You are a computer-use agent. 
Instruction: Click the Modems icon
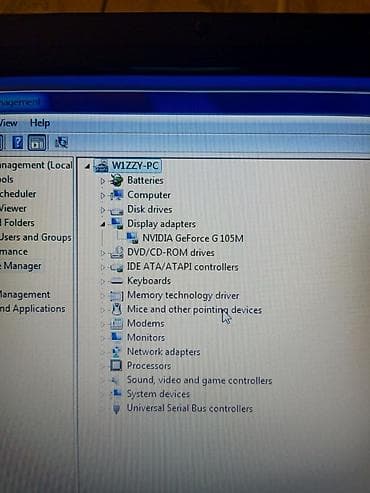pos(116,323)
